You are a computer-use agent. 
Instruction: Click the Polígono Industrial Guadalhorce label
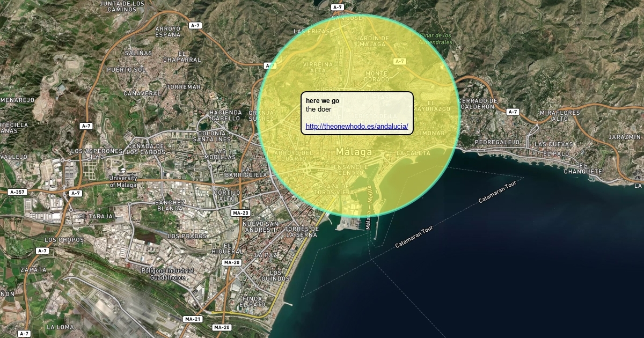pyautogui.click(x=167, y=274)
